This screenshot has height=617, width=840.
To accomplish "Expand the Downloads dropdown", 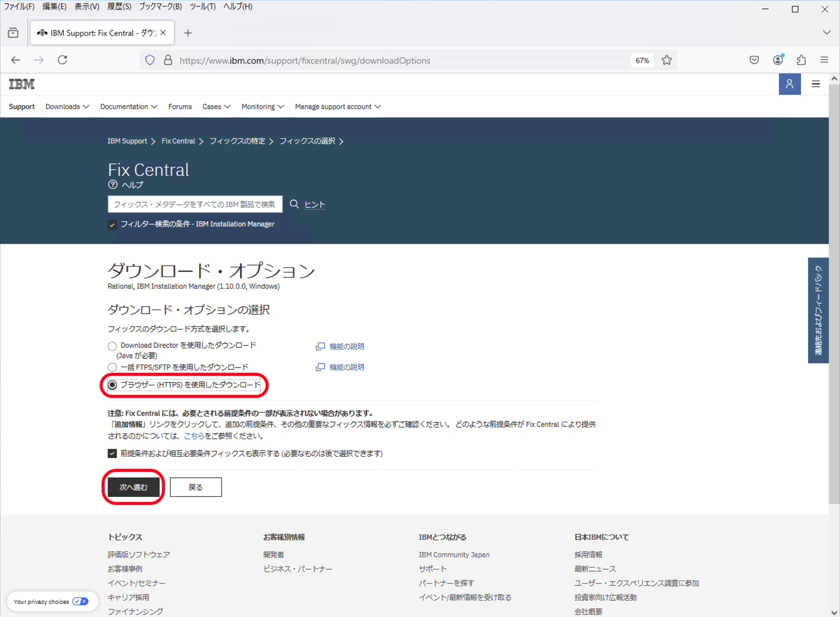I will pyautogui.click(x=67, y=106).
